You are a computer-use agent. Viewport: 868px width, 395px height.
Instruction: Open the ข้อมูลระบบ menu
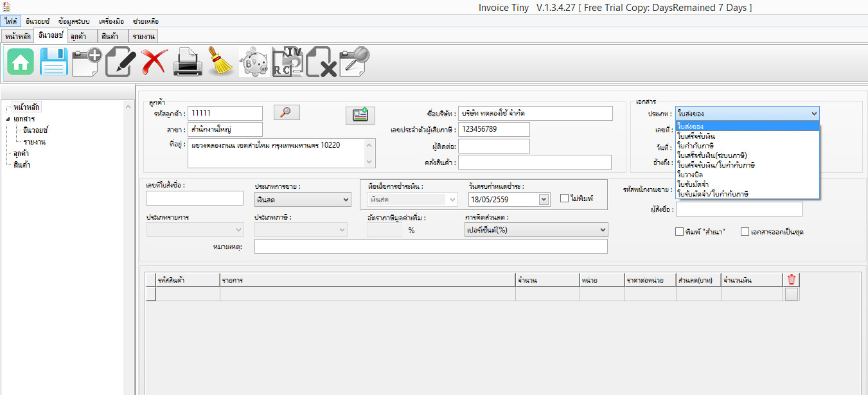pyautogui.click(x=73, y=21)
